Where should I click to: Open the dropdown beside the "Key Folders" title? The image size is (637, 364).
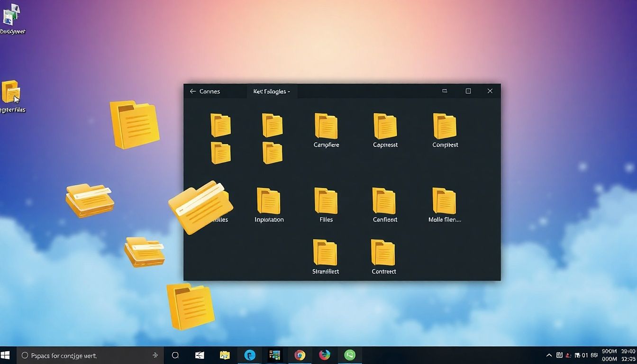click(290, 91)
